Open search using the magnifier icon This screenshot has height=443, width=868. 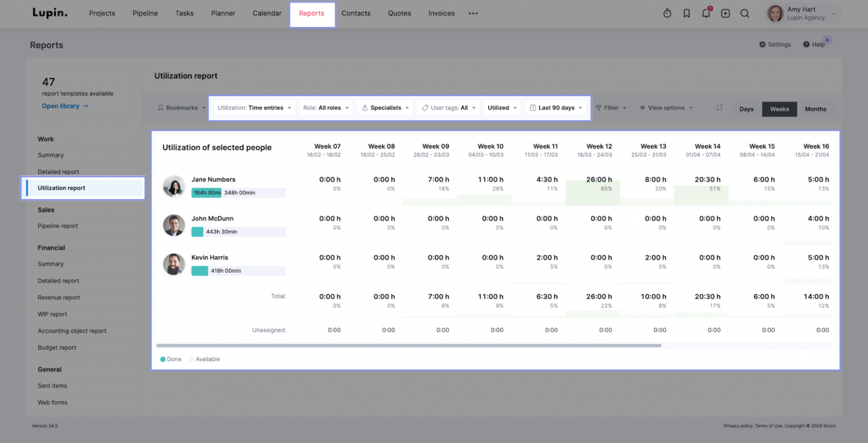coord(744,13)
